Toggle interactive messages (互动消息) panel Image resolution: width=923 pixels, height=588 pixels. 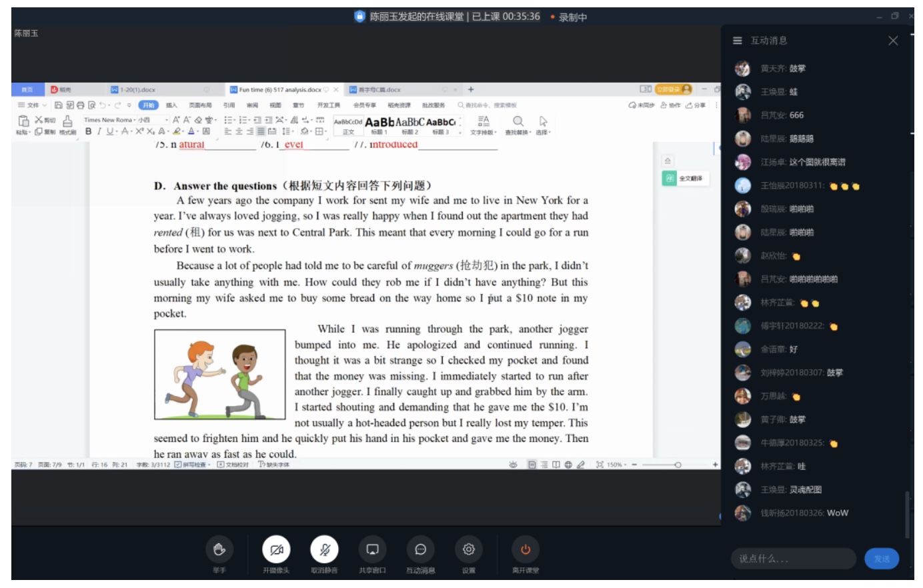(x=421, y=549)
